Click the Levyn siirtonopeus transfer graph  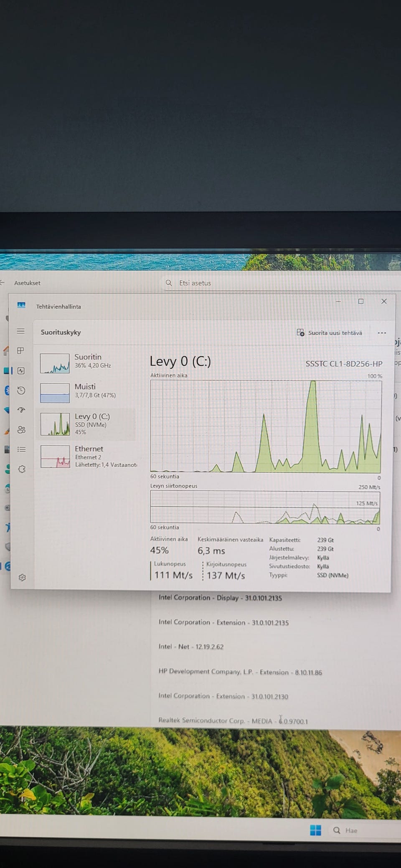[265, 507]
